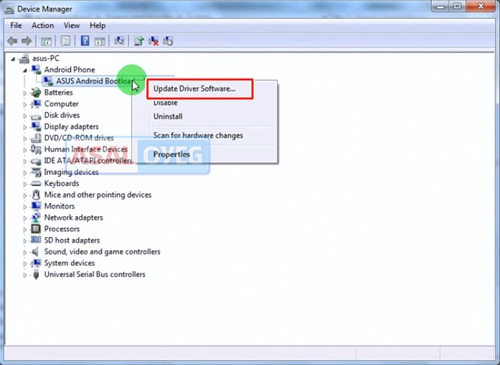Select the Mice and other pointing devices label
The image size is (500, 365).
click(98, 195)
